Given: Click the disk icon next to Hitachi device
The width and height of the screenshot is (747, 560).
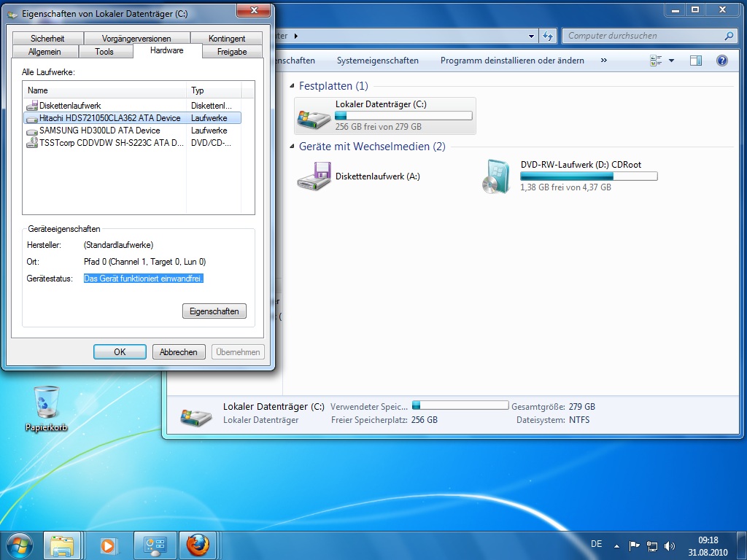Looking at the screenshot, I should (x=32, y=118).
